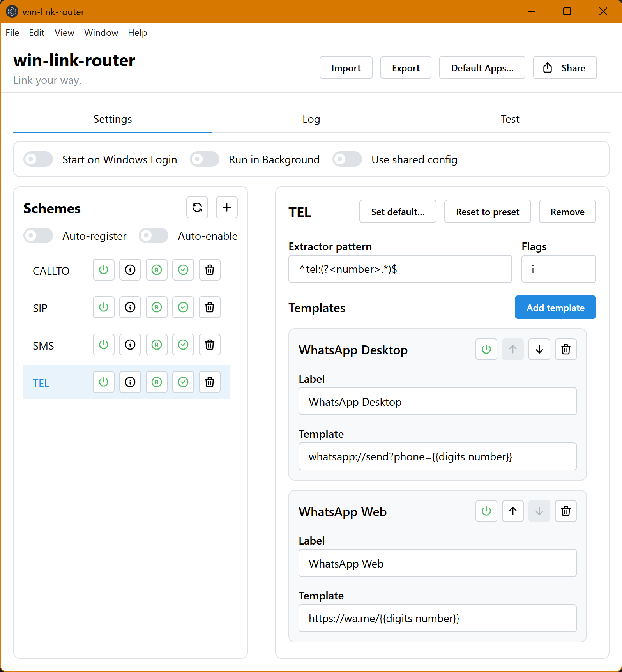Disable the WhatsApp Desktop template power icon
This screenshot has width=622, height=672.
(486, 349)
